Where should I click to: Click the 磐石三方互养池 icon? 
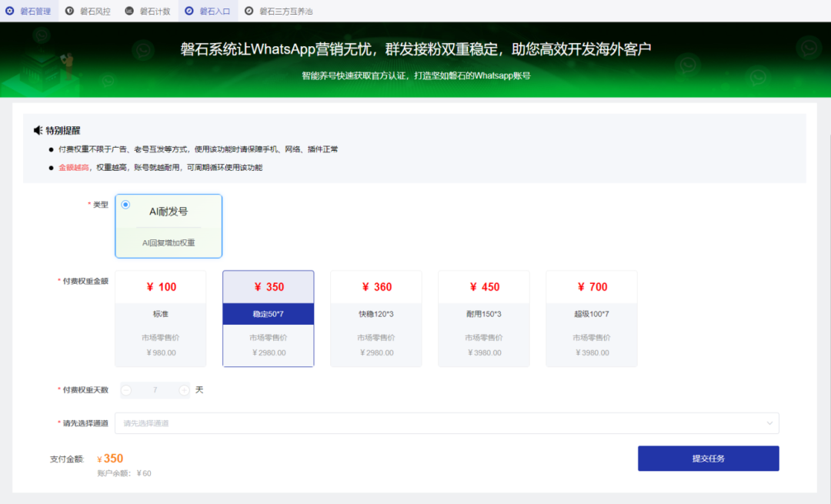[248, 11]
